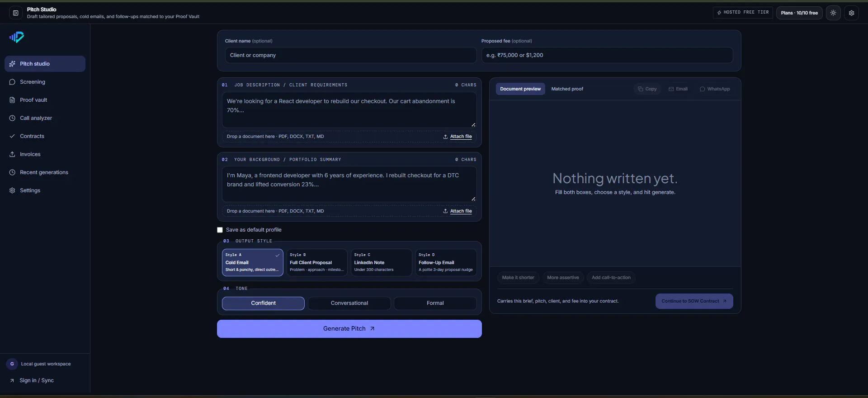Click the Client name input field
The width and height of the screenshot is (868, 398).
(x=351, y=55)
